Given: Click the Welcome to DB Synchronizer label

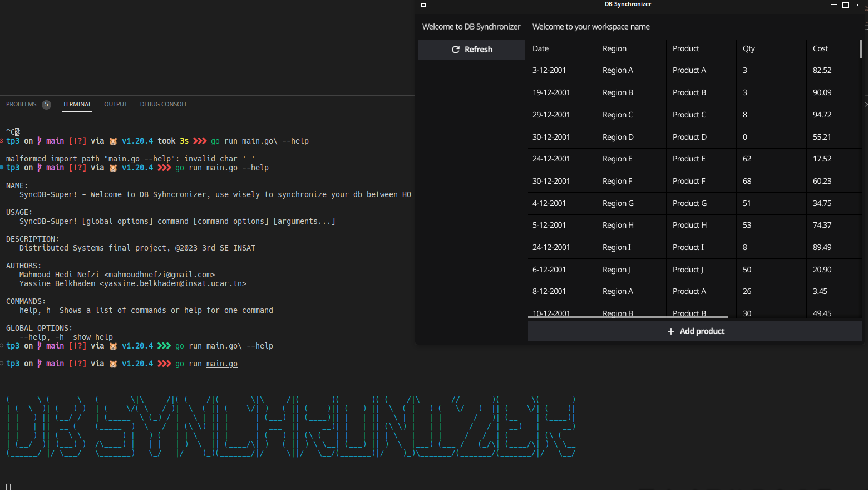Looking at the screenshot, I should 471,27.
